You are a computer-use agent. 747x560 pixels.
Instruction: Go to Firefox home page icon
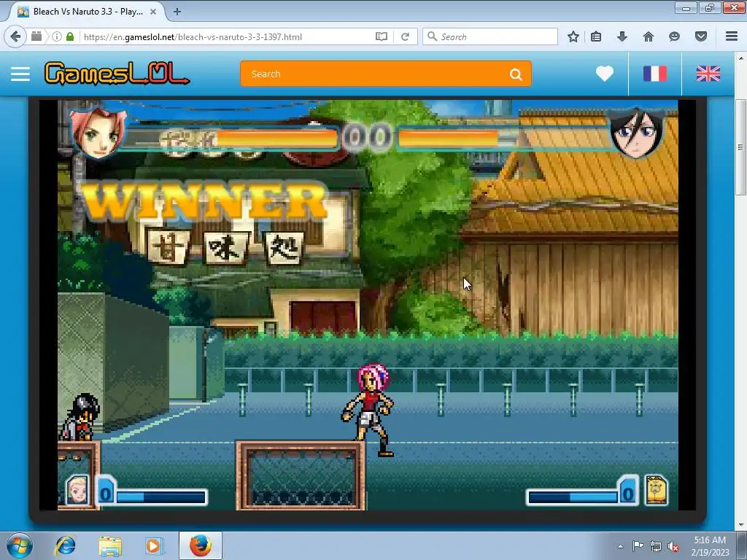point(649,36)
